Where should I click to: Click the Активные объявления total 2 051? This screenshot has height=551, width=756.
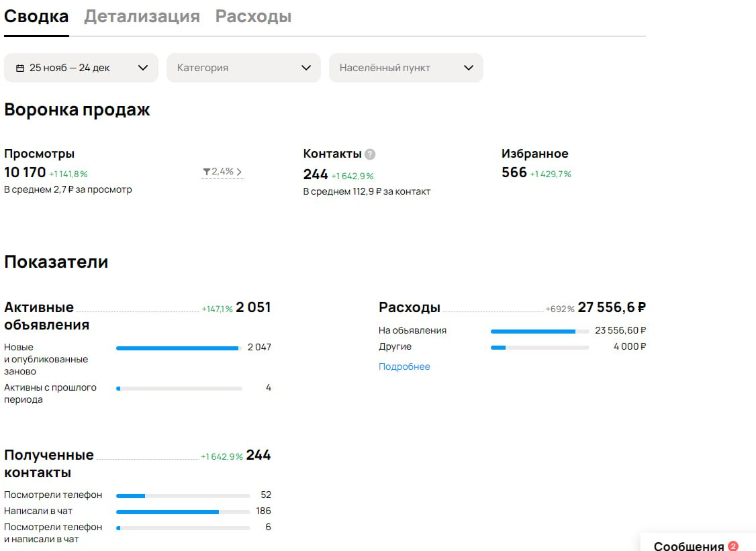pyautogui.click(x=253, y=307)
